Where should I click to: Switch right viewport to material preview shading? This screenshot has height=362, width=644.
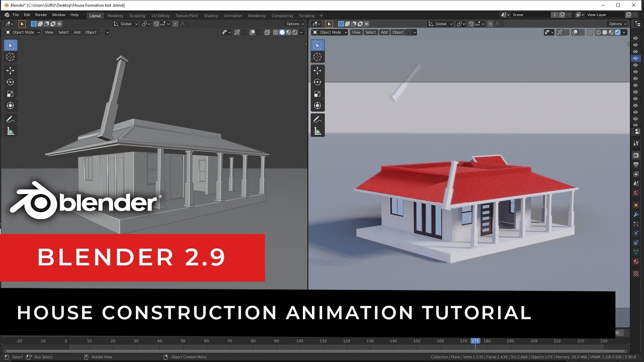tap(611, 32)
